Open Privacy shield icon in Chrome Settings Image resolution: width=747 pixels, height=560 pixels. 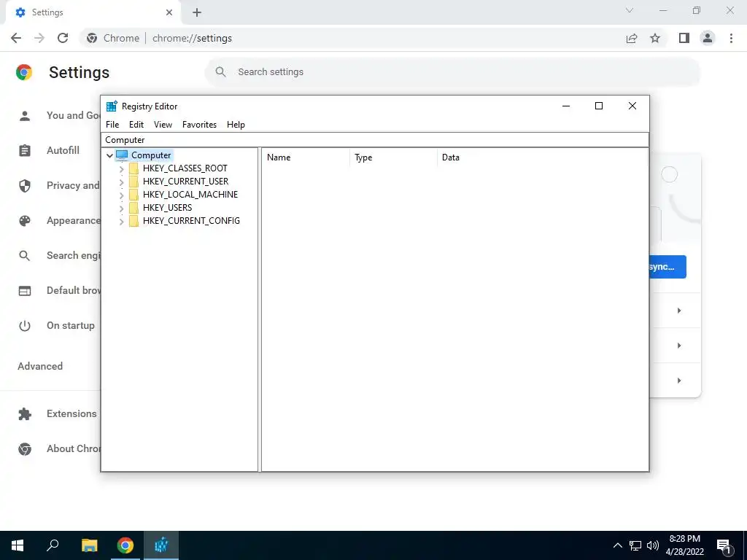click(x=25, y=186)
